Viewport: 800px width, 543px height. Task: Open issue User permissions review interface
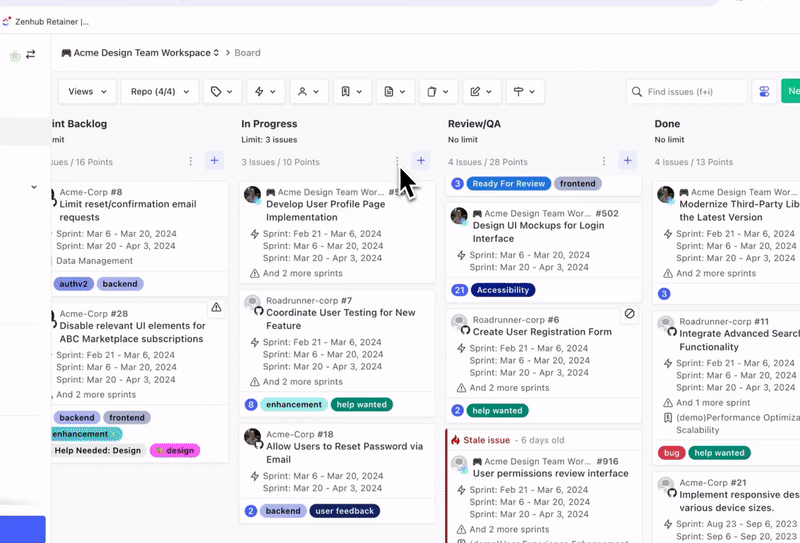click(x=551, y=473)
